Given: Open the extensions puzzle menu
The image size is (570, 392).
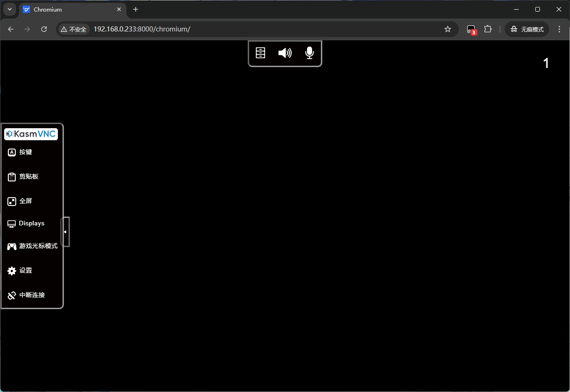Looking at the screenshot, I should click(x=488, y=29).
